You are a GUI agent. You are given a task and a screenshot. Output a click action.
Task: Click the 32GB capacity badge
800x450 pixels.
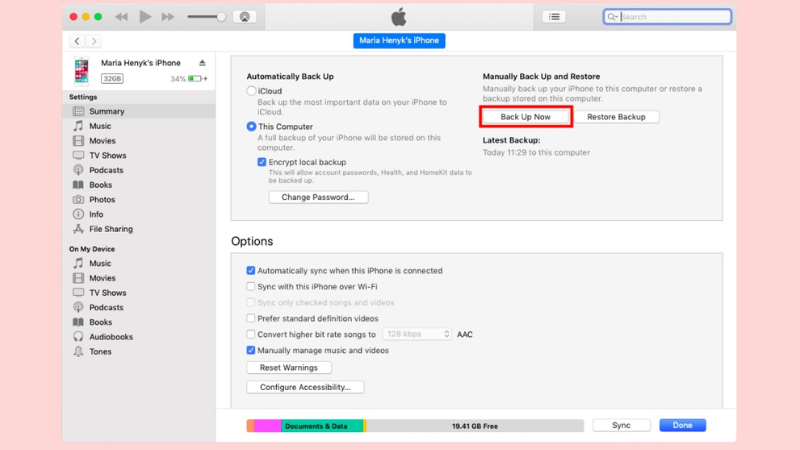pos(112,79)
